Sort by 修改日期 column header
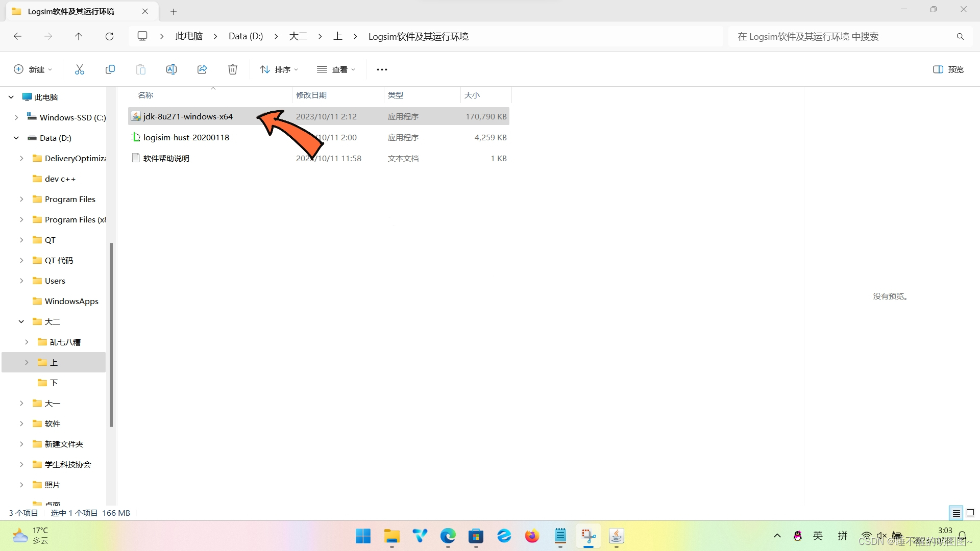980x551 pixels. pos(311,95)
